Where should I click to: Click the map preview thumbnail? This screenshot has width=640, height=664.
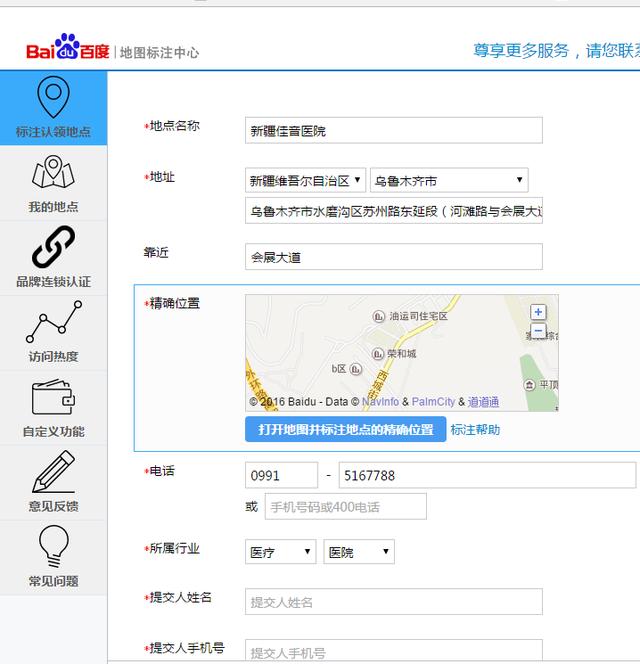pyautogui.click(x=402, y=353)
